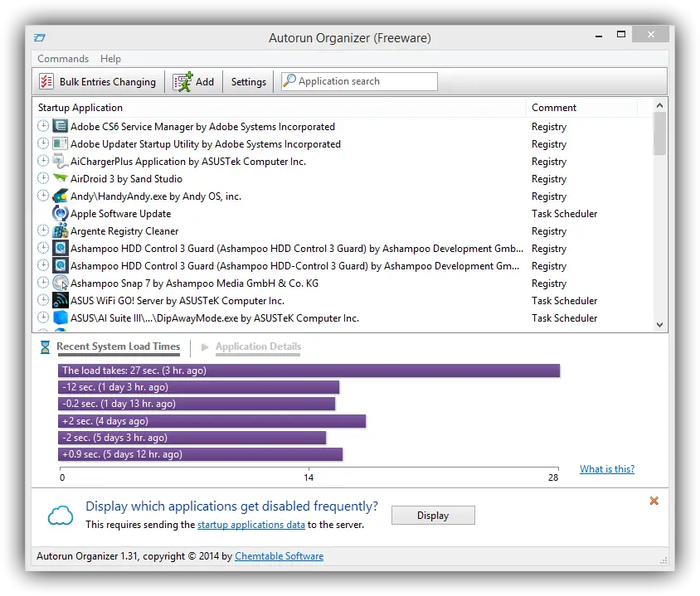This screenshot has height=596, width=700.
Task: Open the Commands menu
Action: pyautogui.click(x=63, y=59)
